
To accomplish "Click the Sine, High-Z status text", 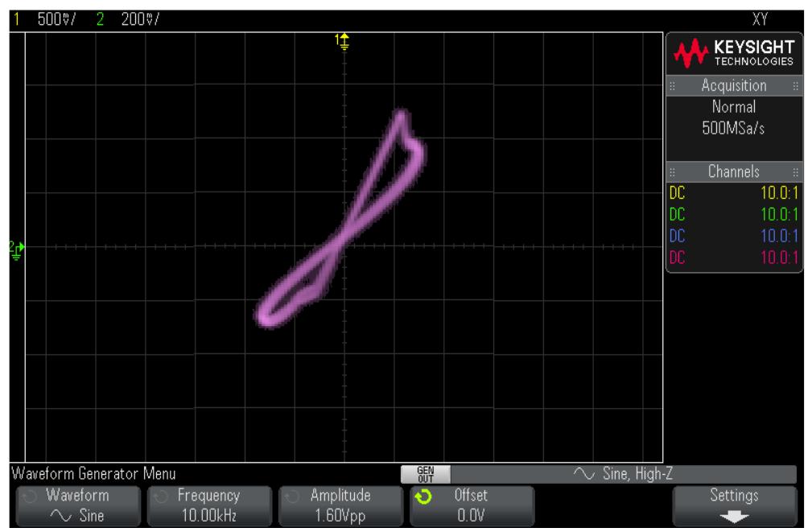I will 637,473.
